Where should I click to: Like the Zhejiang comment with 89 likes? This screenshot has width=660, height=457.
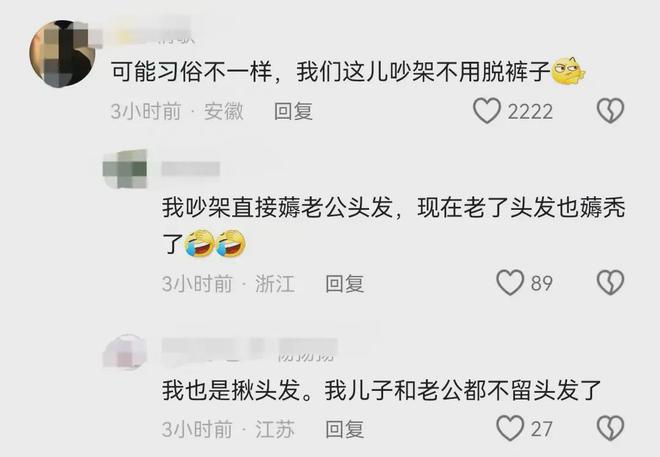(x=510, y=282)
